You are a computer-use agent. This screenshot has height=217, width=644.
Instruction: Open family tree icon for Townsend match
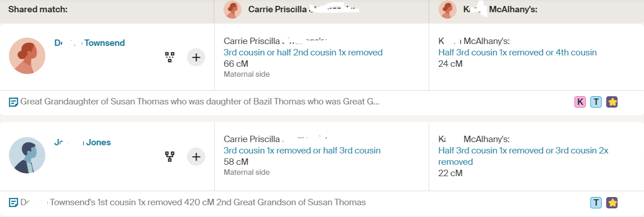tap(170, 57)
